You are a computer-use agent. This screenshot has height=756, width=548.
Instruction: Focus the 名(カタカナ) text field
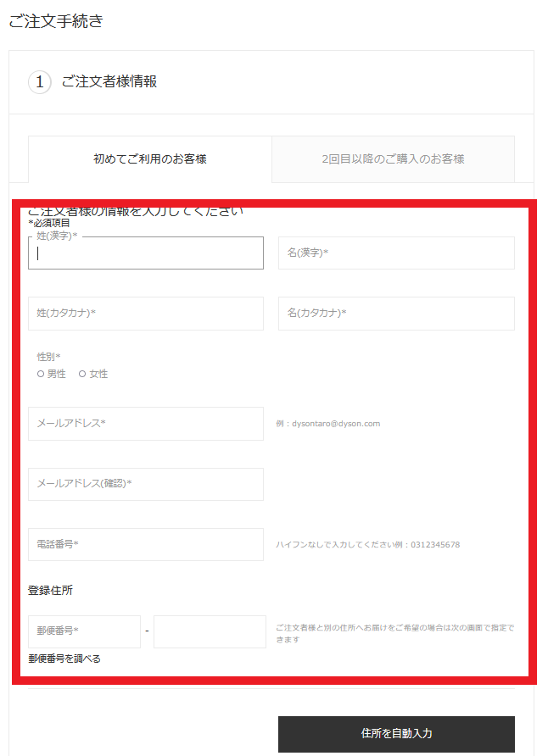[396, 314]
